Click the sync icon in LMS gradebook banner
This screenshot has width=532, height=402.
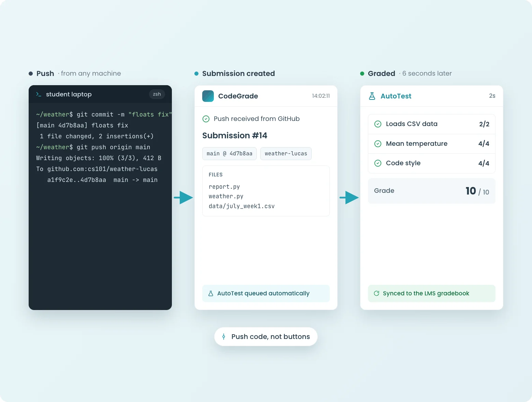click(x=376, y=293)
